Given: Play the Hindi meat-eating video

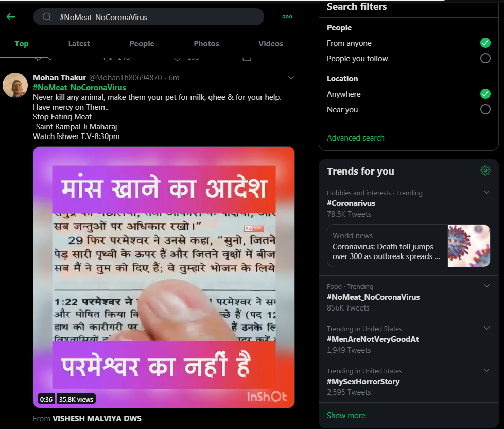Looking at the screenshot, I should click(164, 277).
